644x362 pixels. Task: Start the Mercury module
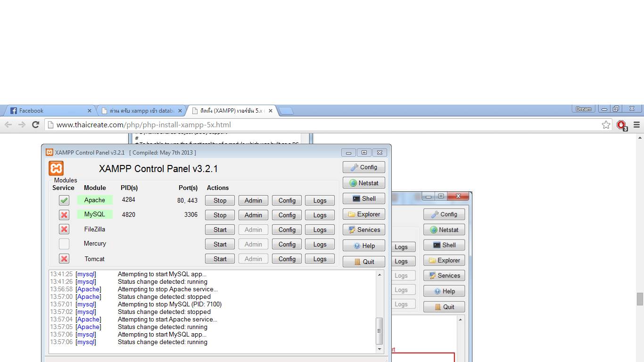click(220, 244)
